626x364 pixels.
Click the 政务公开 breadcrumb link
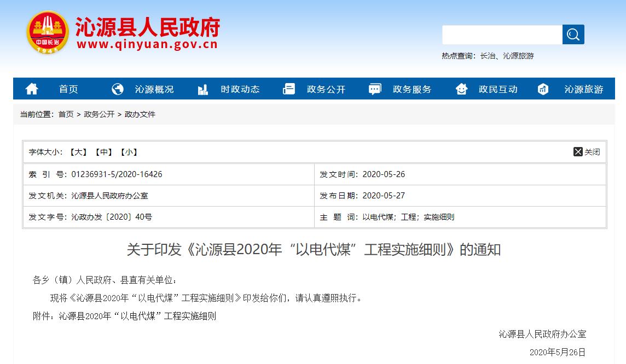(99, 114)
